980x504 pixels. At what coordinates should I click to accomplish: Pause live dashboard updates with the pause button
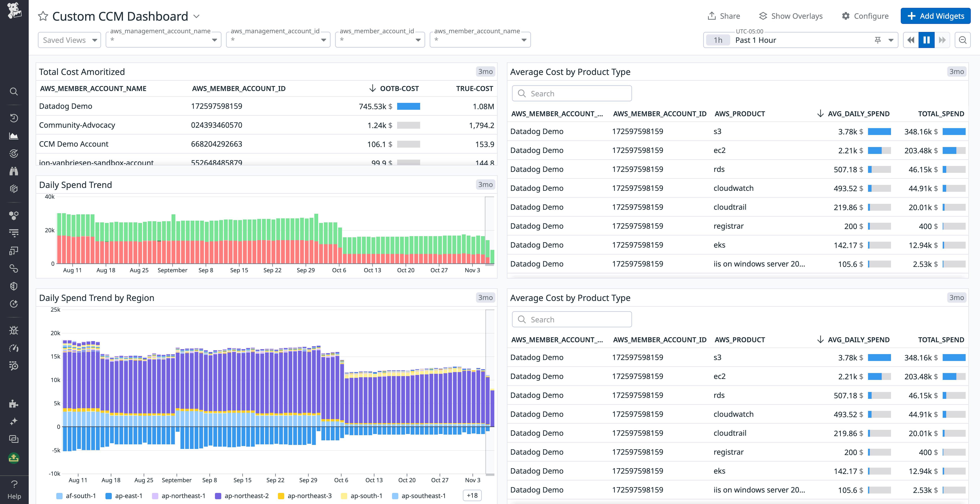coord(926,40)
